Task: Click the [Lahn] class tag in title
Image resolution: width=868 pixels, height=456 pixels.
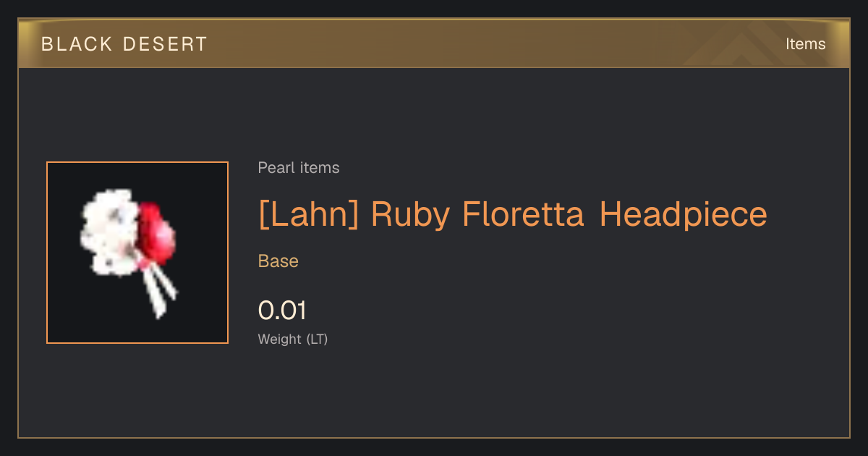Action: point(308,215)
